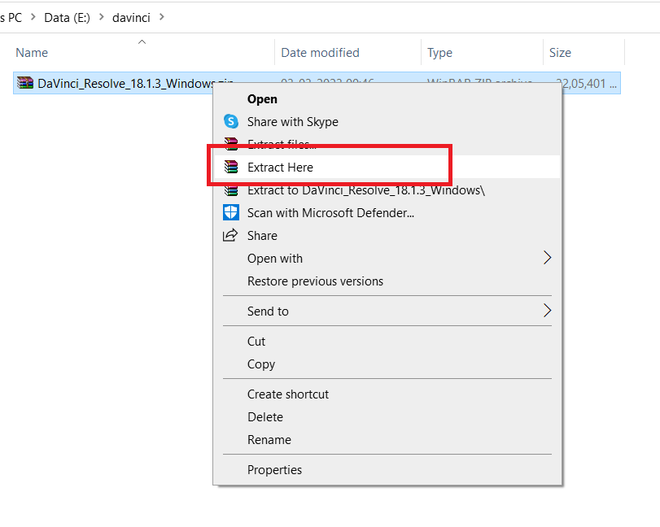The width and height of the screenshot is (660, 527).
Task: Expand the Send to submenu arrow
Action: (x=547, y=311)
